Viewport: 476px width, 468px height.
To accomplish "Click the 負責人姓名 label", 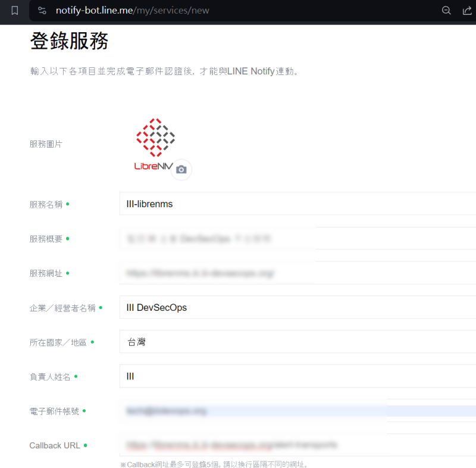I will click(50, 377).
